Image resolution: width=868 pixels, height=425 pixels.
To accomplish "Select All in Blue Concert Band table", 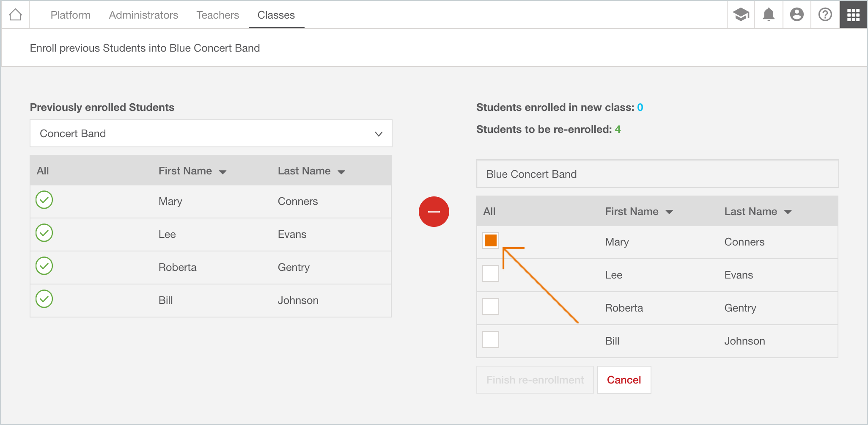I will tap(489, 212).
